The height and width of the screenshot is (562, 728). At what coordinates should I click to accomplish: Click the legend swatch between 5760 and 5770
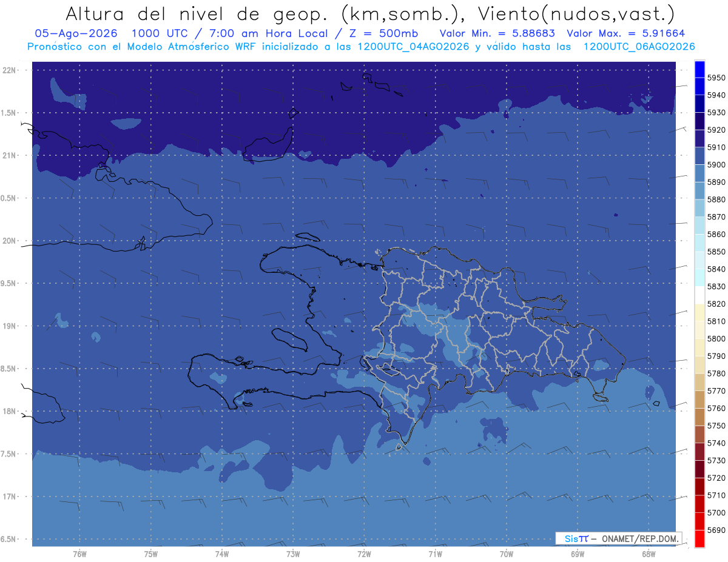tap(699, 400)
